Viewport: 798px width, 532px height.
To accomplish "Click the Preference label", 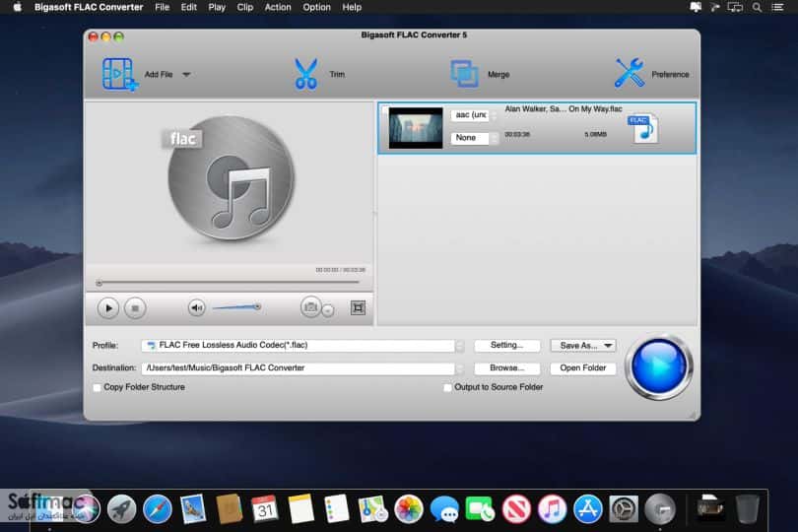I will 670,74.
